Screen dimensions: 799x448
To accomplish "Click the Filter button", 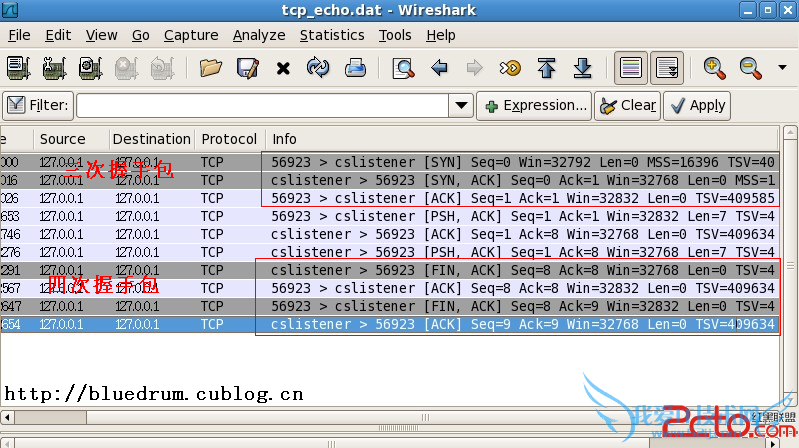I will click(38, 106).
